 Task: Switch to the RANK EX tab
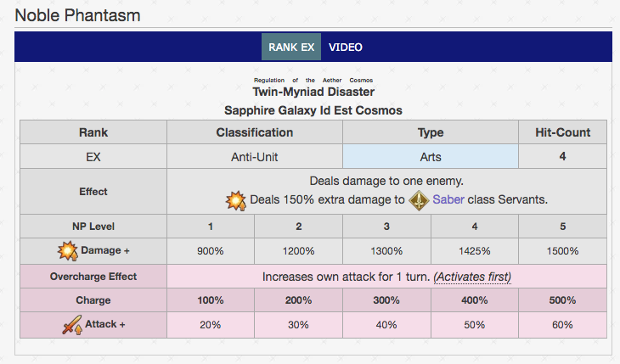pos(290,47)
